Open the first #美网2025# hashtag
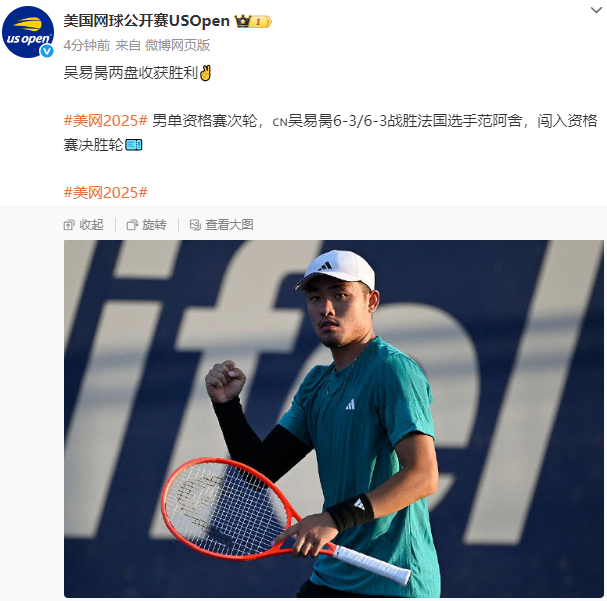Image resolution: width=607 pixels, height=601 pixels. (106, 121)
